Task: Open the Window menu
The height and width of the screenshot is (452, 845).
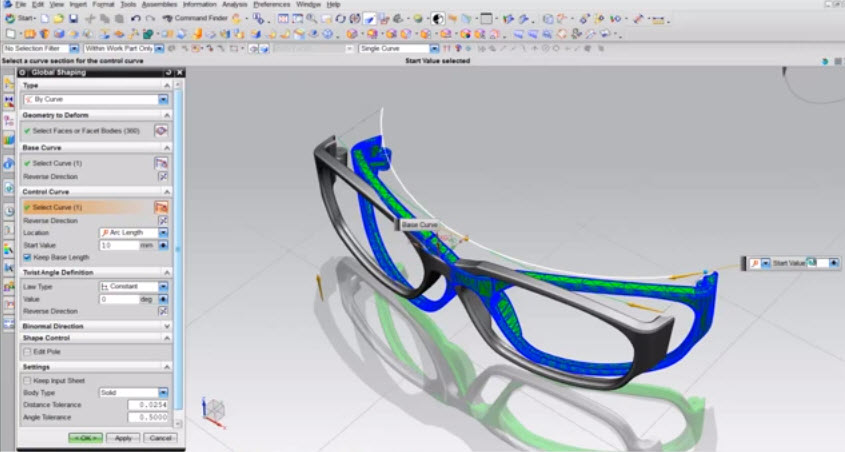Action: tap(308, 4)
